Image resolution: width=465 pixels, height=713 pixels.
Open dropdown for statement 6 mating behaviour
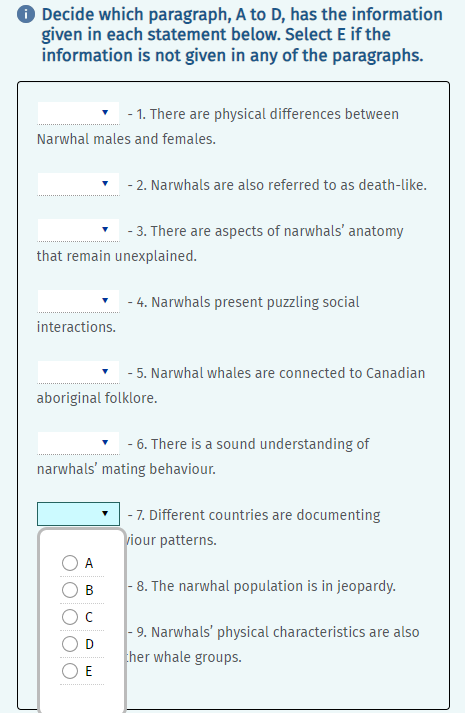tap(78, 443)
